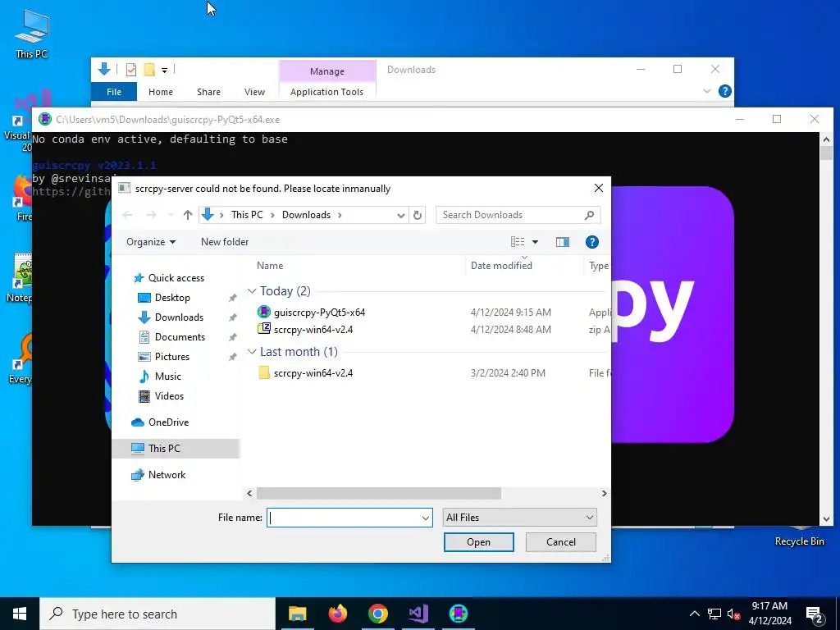Select Network in navigation pane
The image size is (840, 630).
[x=167, y=475]
